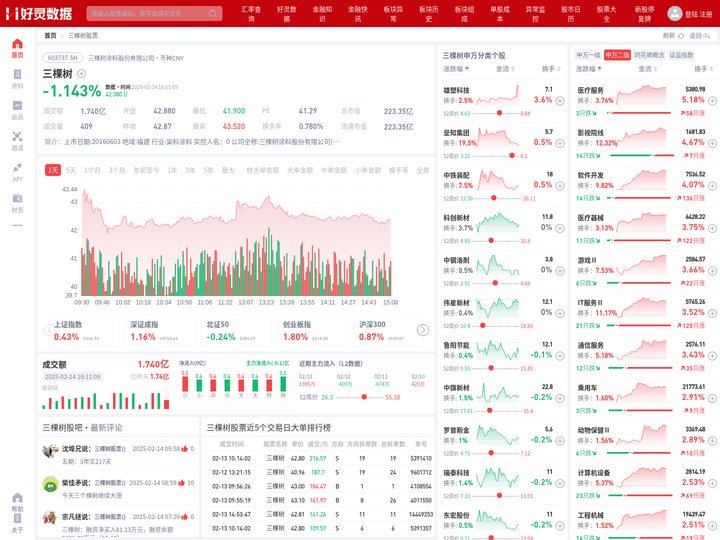Click 坚朗集团 52周价 range marker
This screenshot has width=720, height=540.
tap(512, 156)
